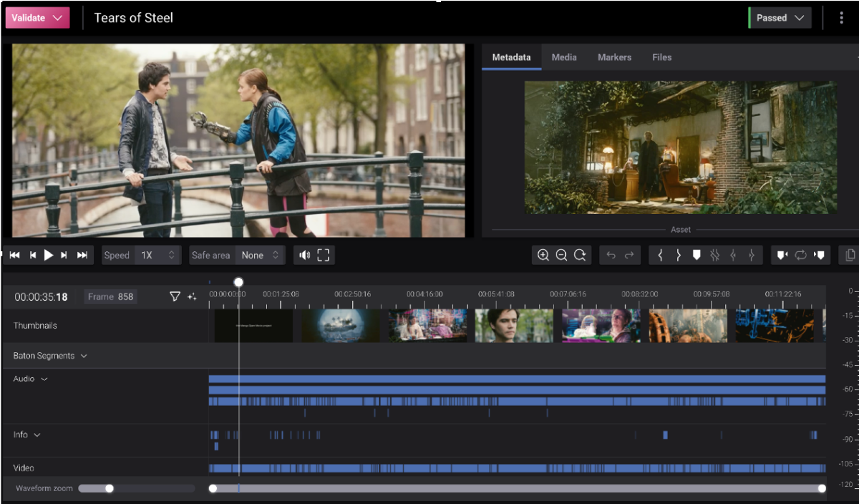Click the copy icon beside marker controls
This screenshot has height=504, width=859.
tap(850, 256)
